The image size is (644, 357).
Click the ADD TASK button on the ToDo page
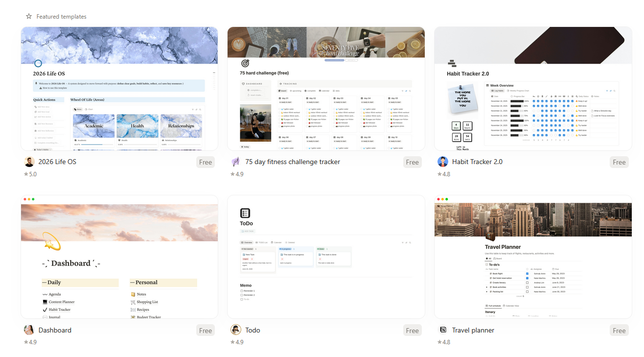[248, 231]
